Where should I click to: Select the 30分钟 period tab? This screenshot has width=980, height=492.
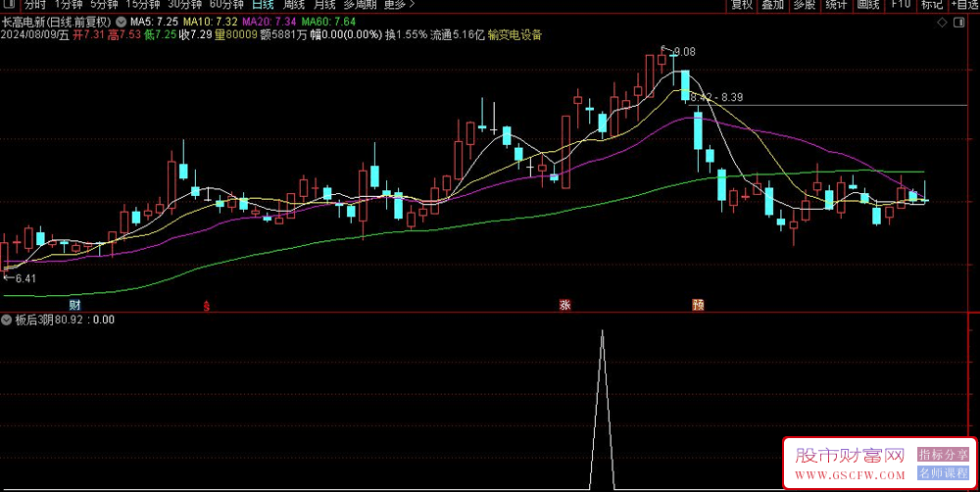pyautogui.click(x=185, y=4)
